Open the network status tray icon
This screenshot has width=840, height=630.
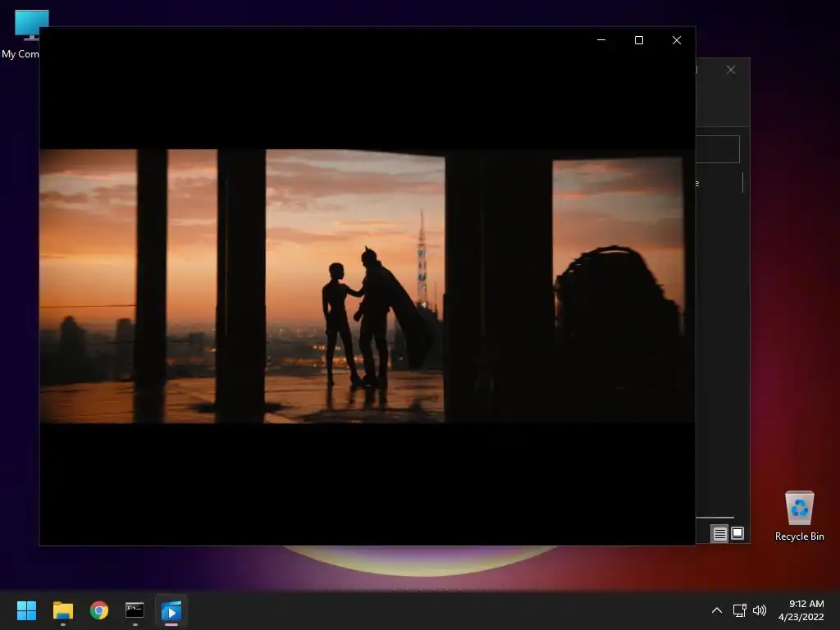pyautogui.click(x=739, y=610)
